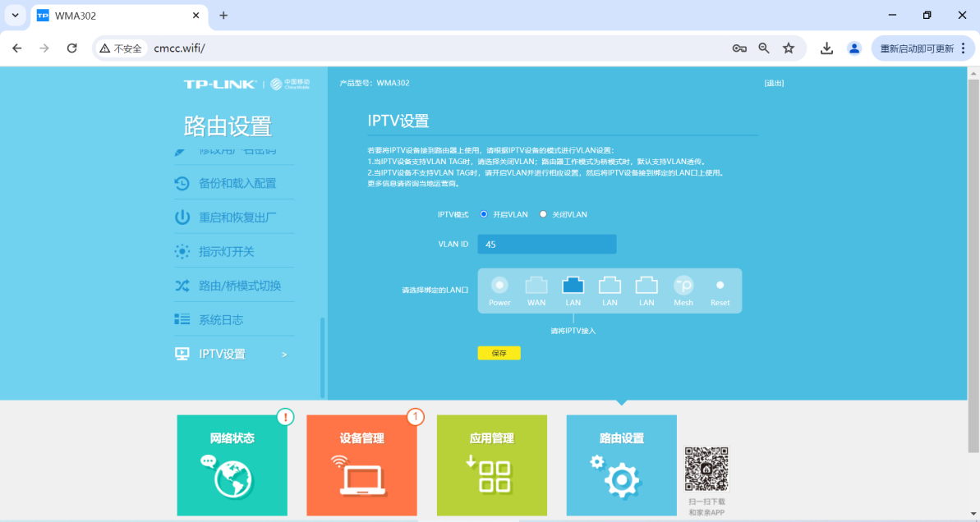
Task: Go back to the previous page
Action: [x=17, y=48]
